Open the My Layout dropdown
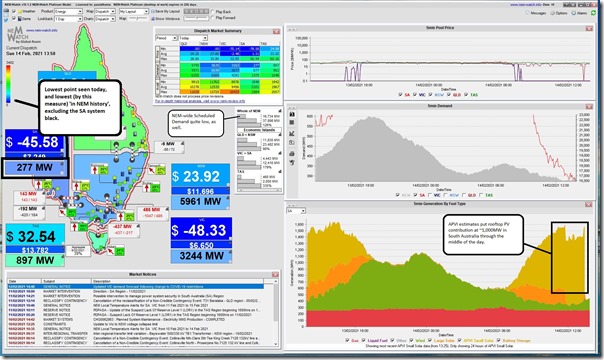Image resolution: width=604 pixels, height=360 pixels. [134, 12]
